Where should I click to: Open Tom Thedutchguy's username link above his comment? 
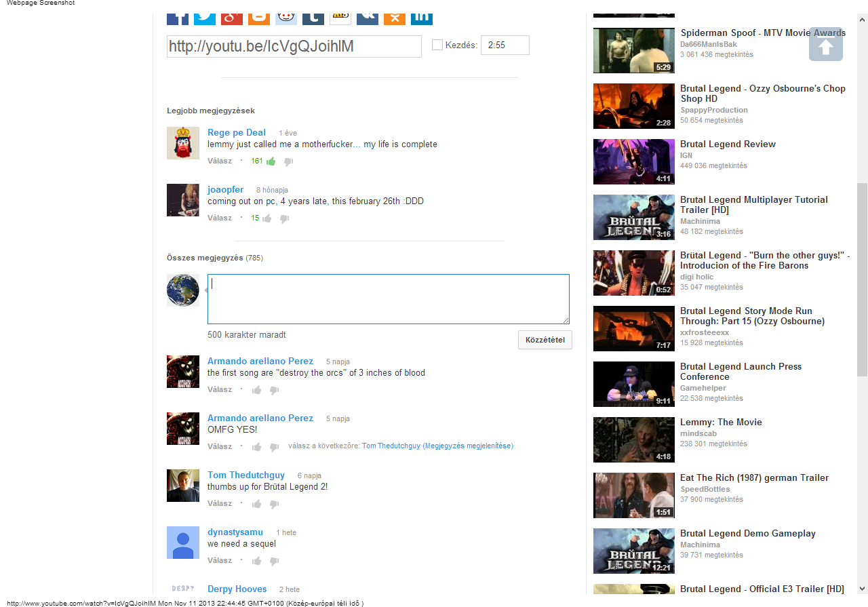pyautogui.click(x=246, y=475)
